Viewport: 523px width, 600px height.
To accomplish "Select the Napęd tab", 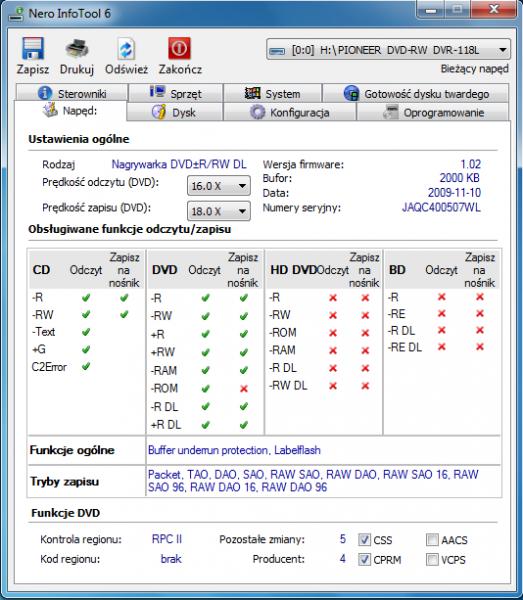I will (x=70, y=111).
